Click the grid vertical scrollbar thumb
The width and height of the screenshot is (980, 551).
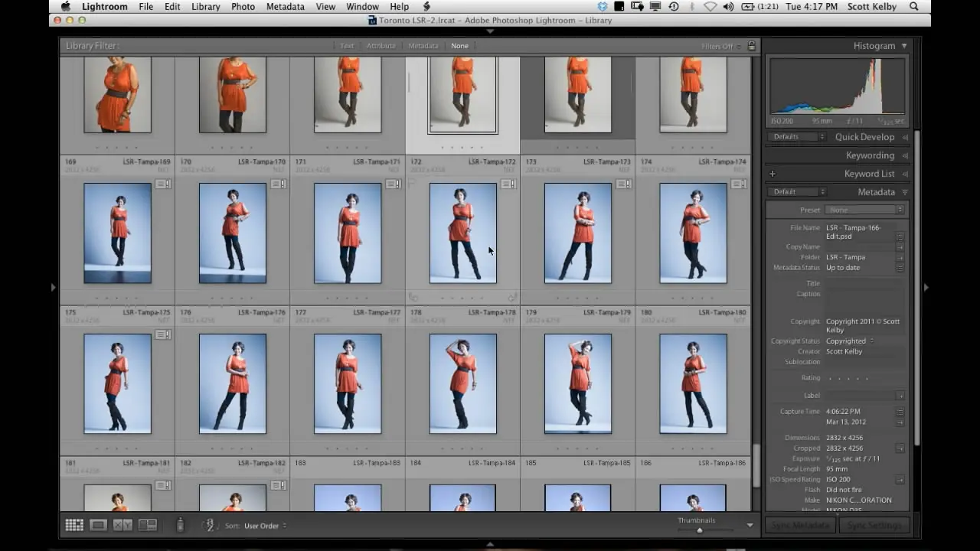click(756, 467)
